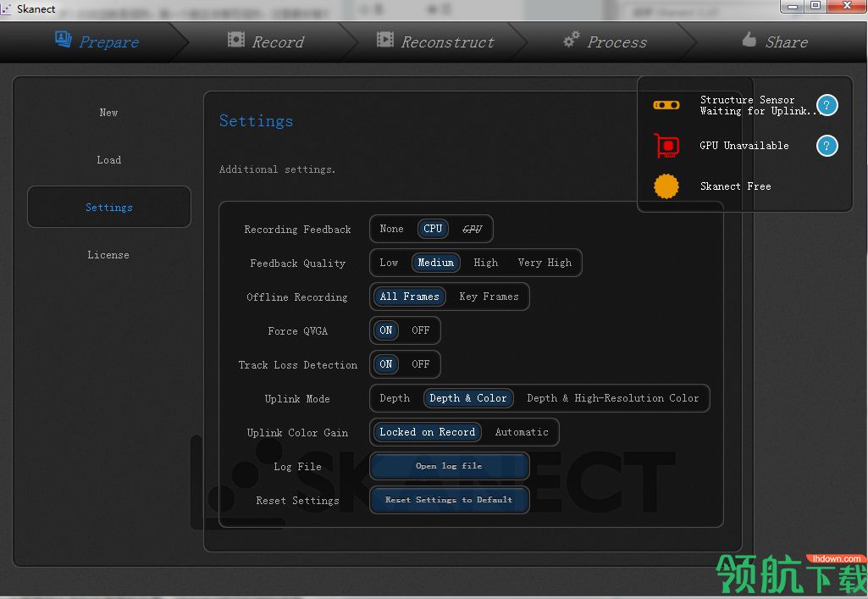Viewport: 868px width, 599px height.
Task: Open the Load sidebar item
Action: click(x=108, y=160)
